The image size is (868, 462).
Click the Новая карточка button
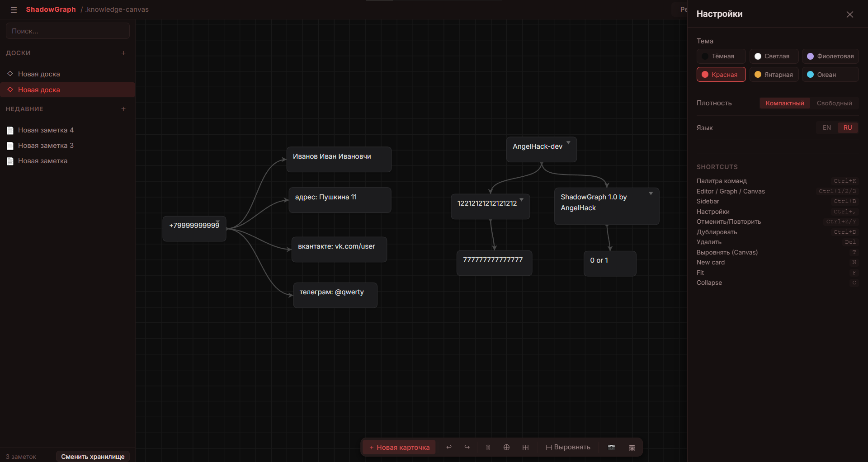coord(399,447)
